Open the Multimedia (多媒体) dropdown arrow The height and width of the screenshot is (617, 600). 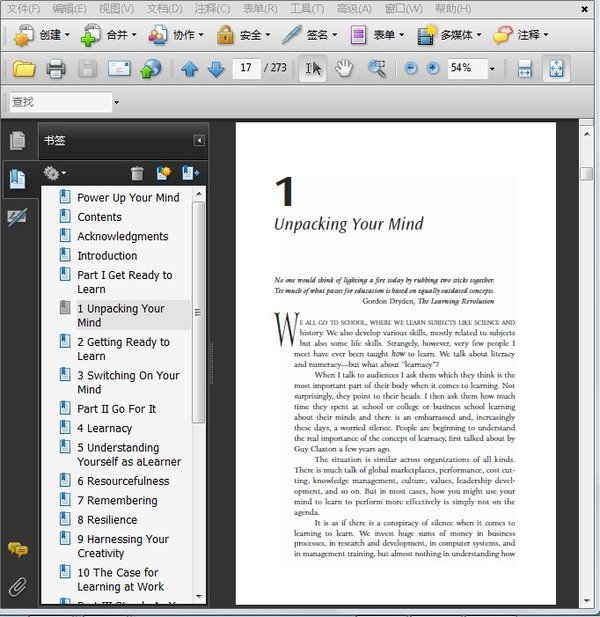[479, 35]
